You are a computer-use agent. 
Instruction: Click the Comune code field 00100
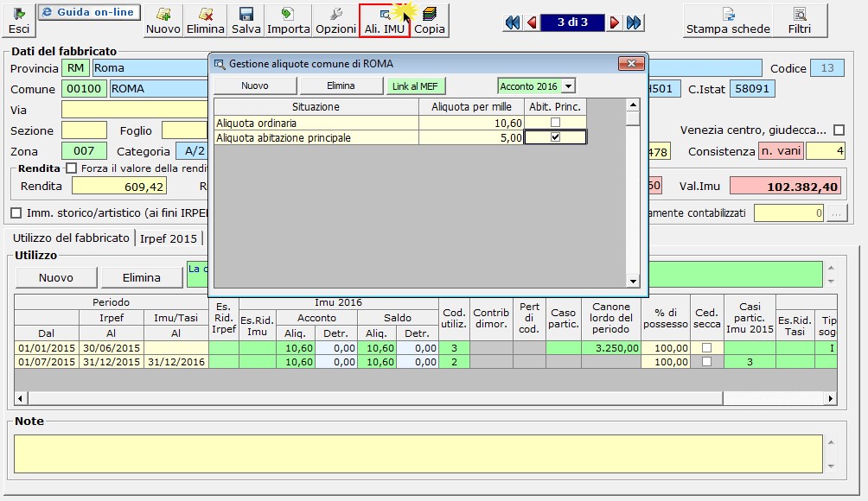coord(84,88)
